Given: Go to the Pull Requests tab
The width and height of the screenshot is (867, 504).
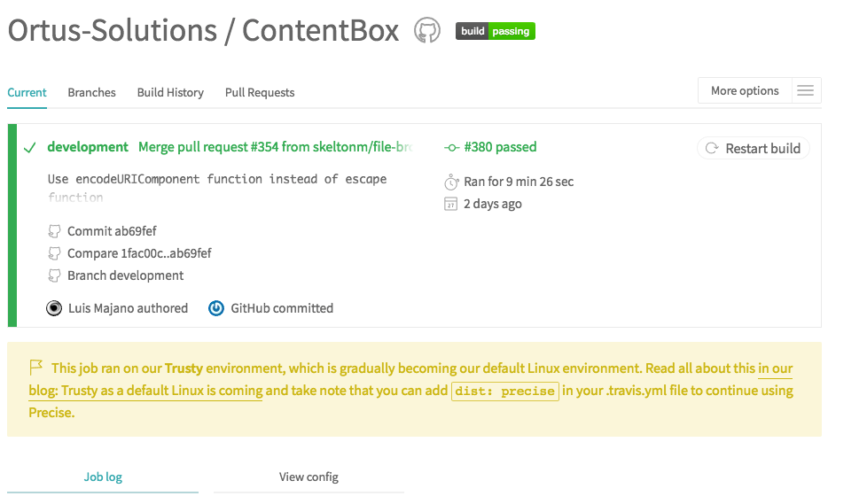Looking at the screenshot, I should click(260, 92).
